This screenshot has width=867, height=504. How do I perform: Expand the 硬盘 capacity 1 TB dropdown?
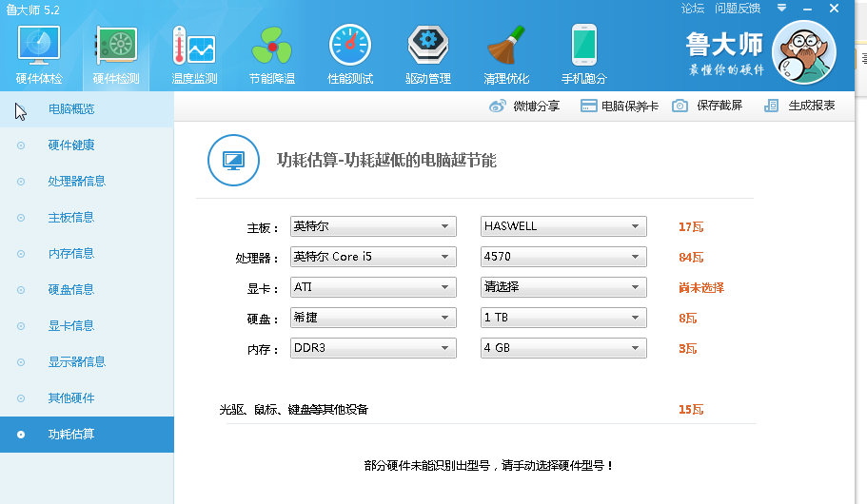pyautogui.click(x=563, y=318)
